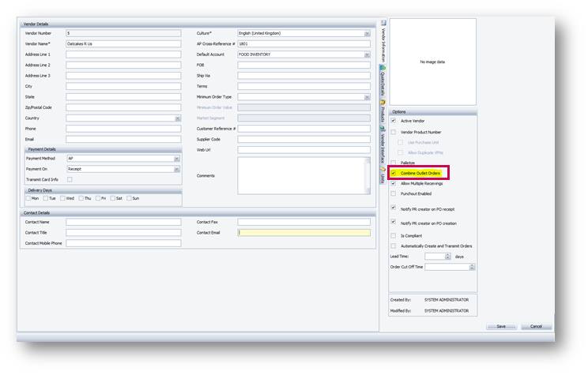Enable the Palletize option
Image resolution: width=588 pixels, height=375 pixels.
394,162
